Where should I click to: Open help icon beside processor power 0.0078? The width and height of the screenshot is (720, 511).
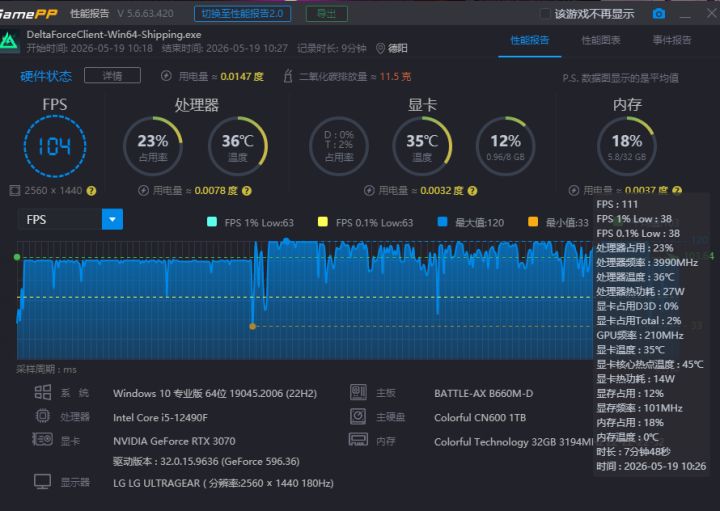coord(247,191)
